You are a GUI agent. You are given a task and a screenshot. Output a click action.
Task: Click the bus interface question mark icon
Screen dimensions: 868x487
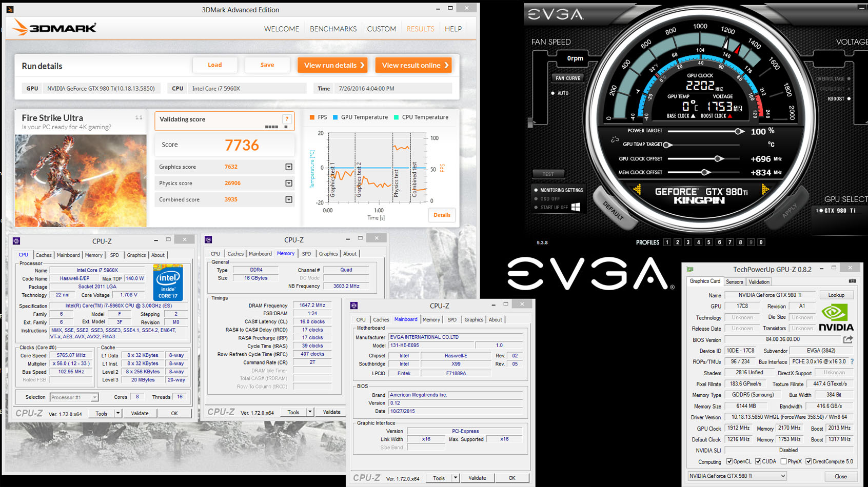[852, 361]
